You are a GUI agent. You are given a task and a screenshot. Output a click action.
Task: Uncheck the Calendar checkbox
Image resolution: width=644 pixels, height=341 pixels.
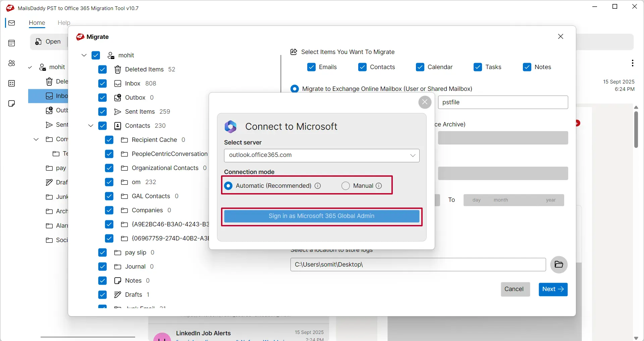420,67
